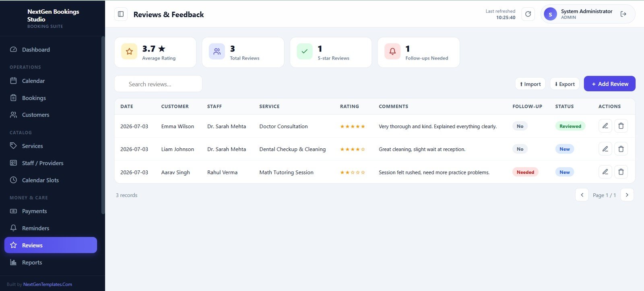Click the Customer column header

[175, 107]
